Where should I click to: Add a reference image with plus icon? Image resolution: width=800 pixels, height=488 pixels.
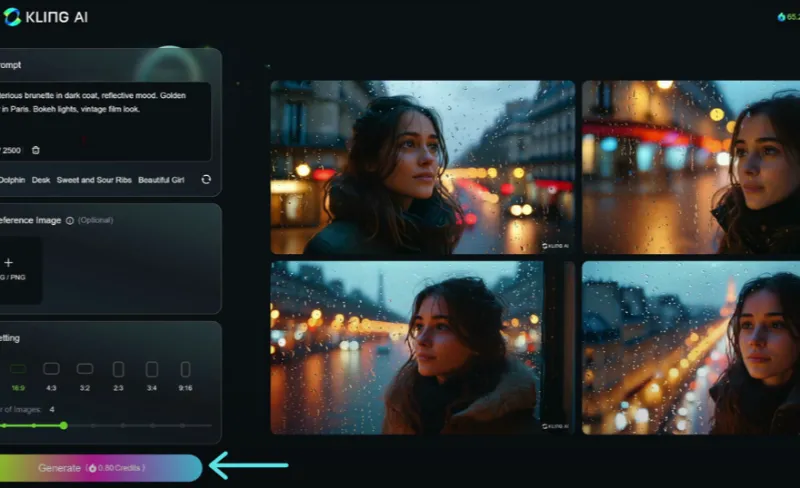pyautogui.click(x=8, y=262)
